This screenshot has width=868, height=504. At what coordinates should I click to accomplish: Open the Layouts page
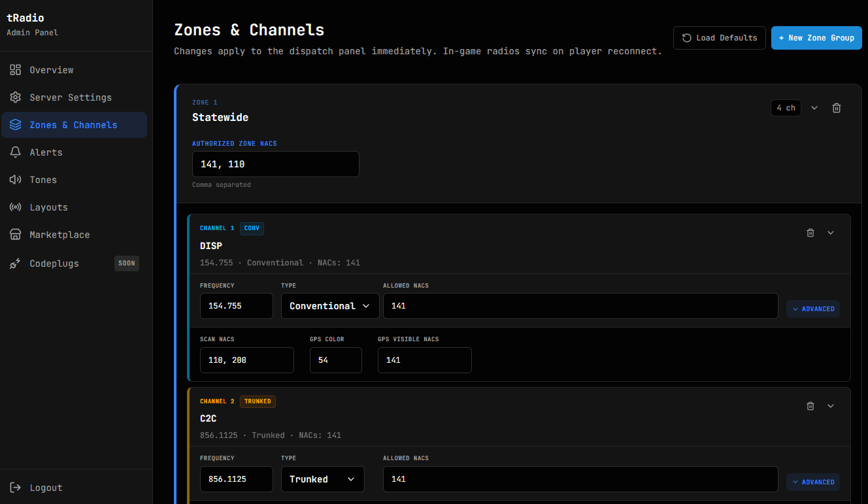(x=74, y=207)
